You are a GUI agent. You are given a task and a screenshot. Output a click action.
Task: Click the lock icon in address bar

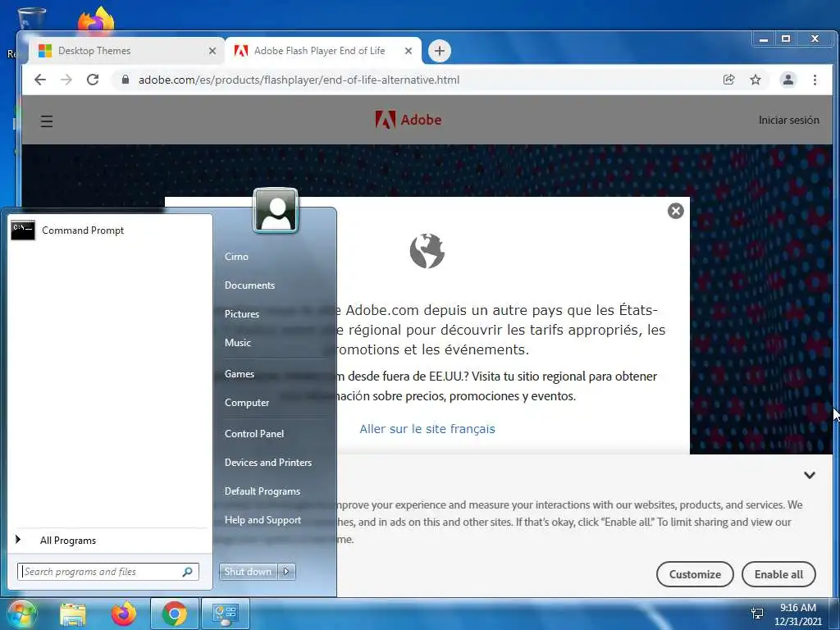click(x=126, y=80)
